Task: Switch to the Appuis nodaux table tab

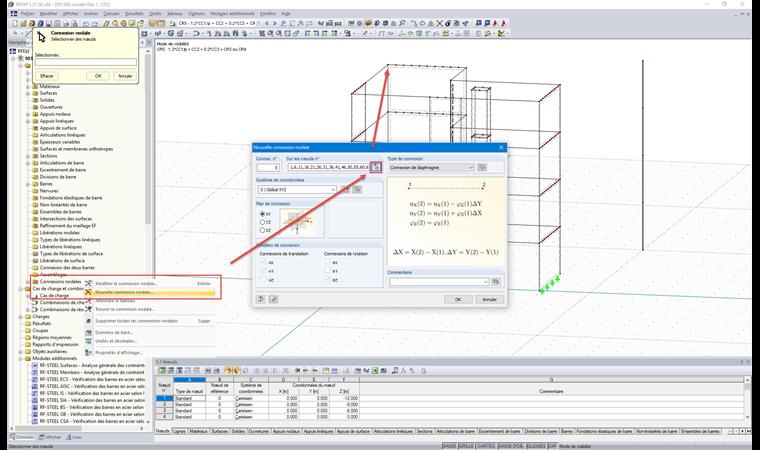Action: (286, 431)
